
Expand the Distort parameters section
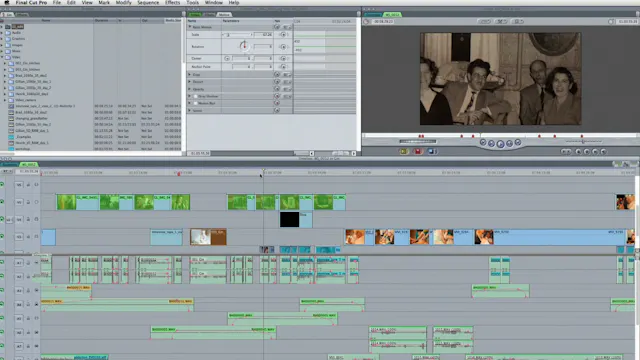point(189,82)
